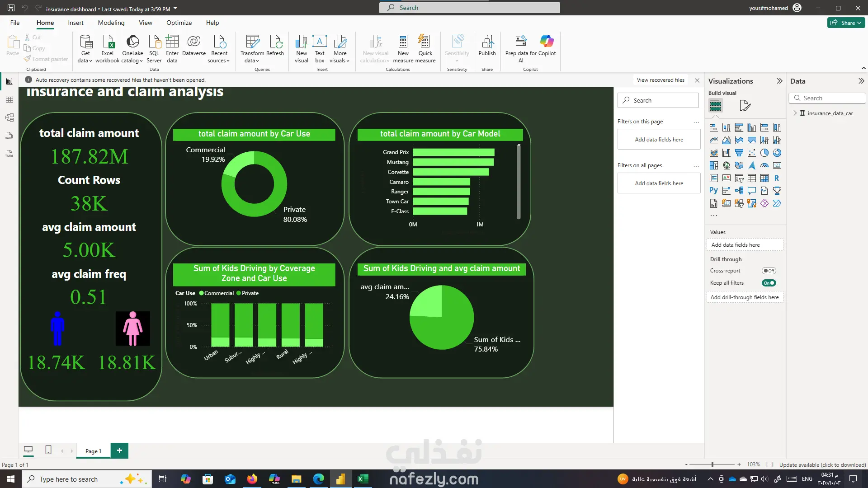Choose the funnel chart visualization

click(739, 153)
